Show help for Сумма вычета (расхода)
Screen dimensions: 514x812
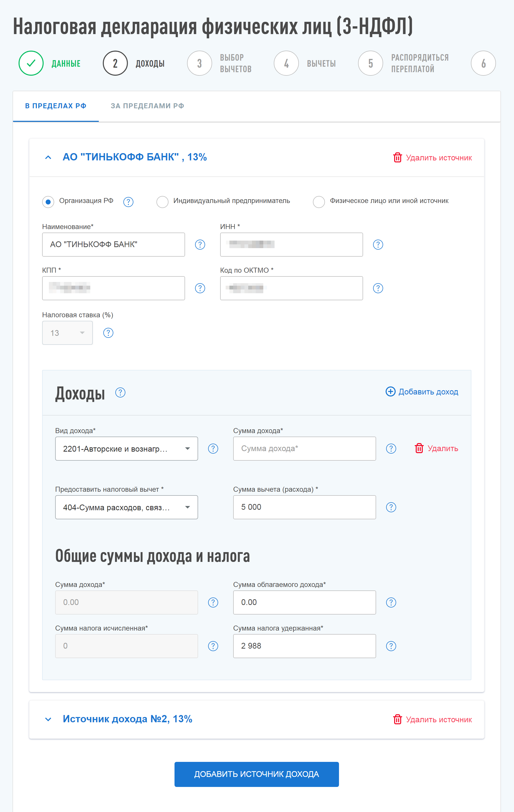(x=391, y=507)
